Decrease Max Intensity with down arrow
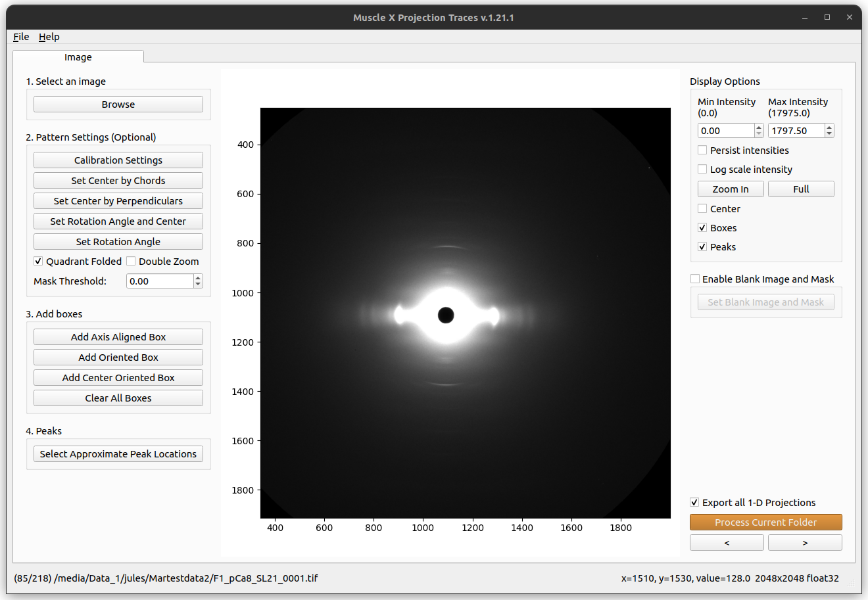This screenshot has height=600, width=868. pos(829,134)
